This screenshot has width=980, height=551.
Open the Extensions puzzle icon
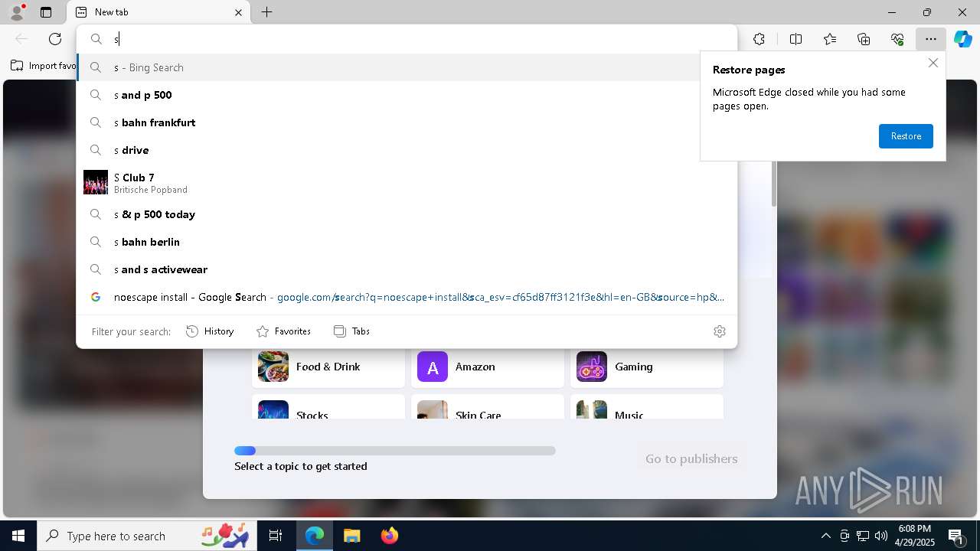tap(759, 39)
